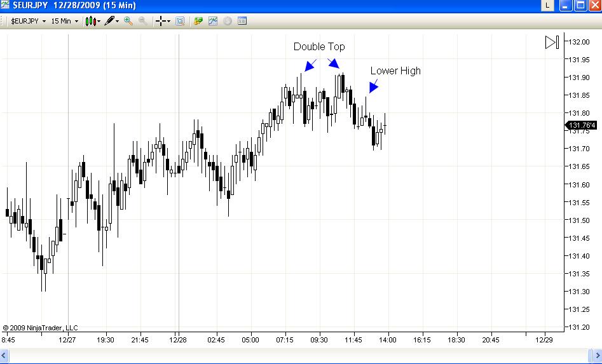Click the 131.90 price axis label
The width and height of the screenshot is (602, 364).
pyautogui.click(x=579, y=78)
